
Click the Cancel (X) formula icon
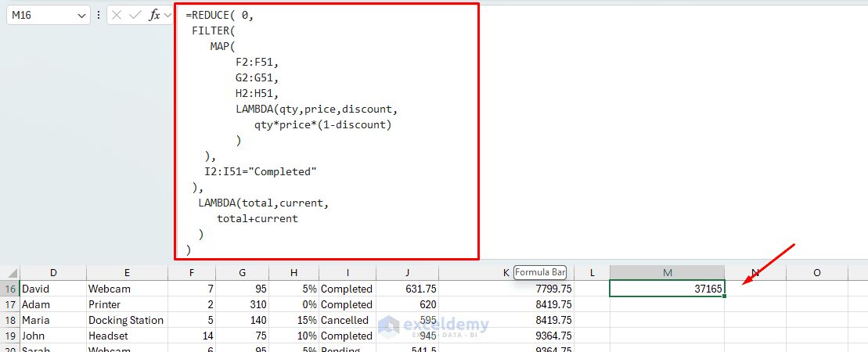coord(117,16)
